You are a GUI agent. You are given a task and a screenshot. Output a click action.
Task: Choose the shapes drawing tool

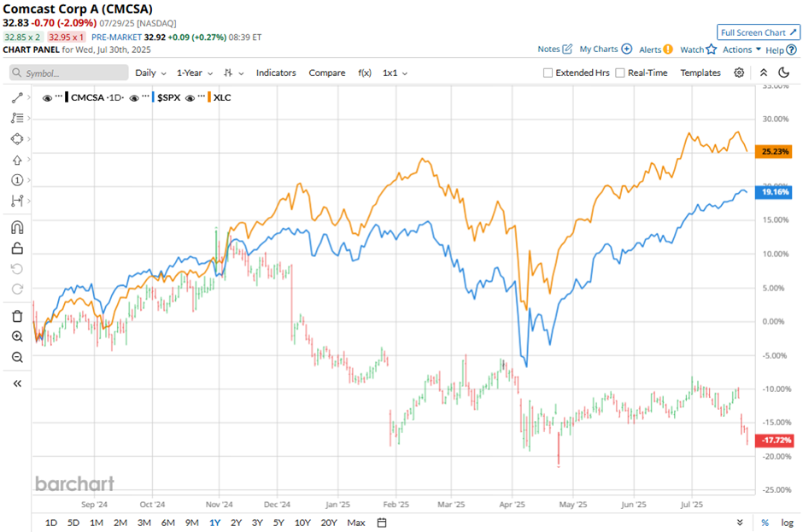point(17,138)
